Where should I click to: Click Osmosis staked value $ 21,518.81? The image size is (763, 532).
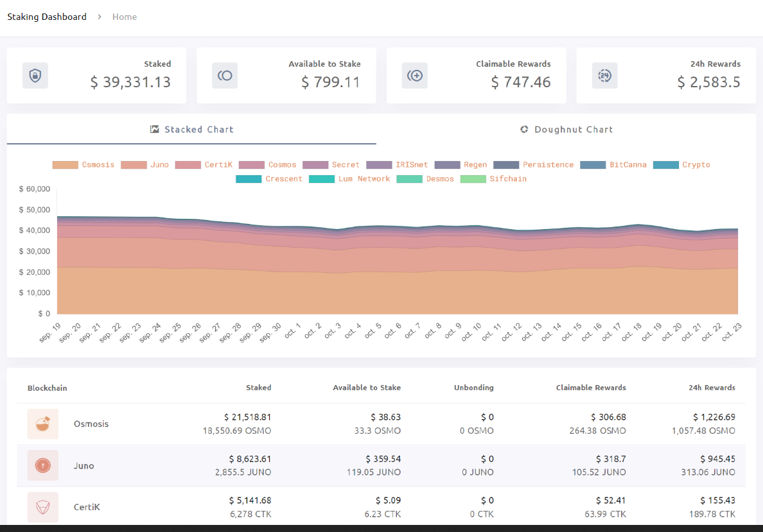[x=248, y=417]
